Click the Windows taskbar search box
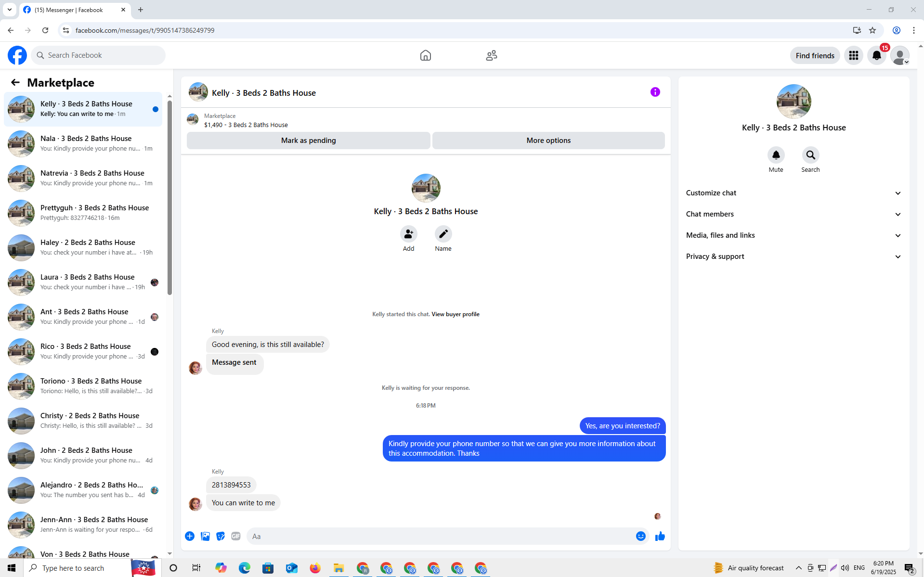 77,568
